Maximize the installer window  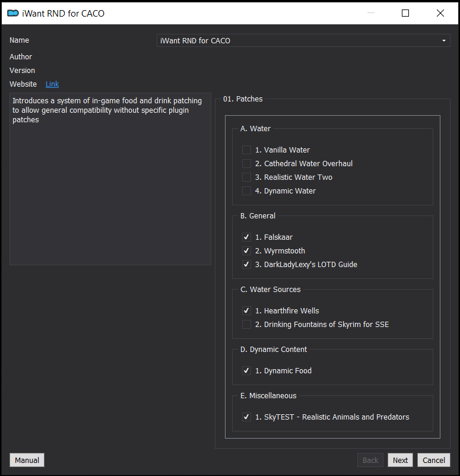[x=405, y=13]
